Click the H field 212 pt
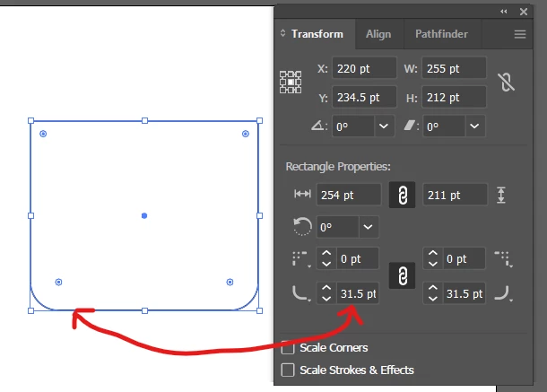Screen dimensions: 547x392 pyautogui.click(x=454, y=97)
